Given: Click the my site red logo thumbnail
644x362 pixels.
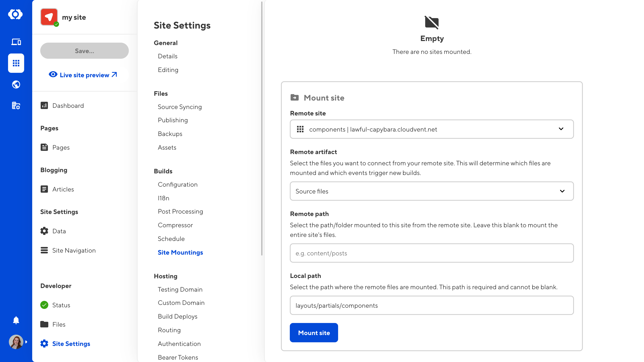Looking at the screenshot, I should 49,17.
